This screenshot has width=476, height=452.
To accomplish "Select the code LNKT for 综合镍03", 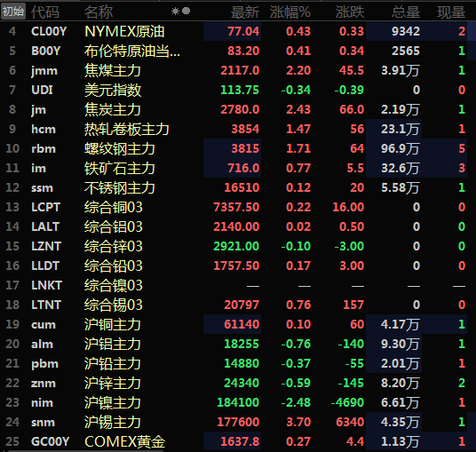I will click(x=46, y=285).
